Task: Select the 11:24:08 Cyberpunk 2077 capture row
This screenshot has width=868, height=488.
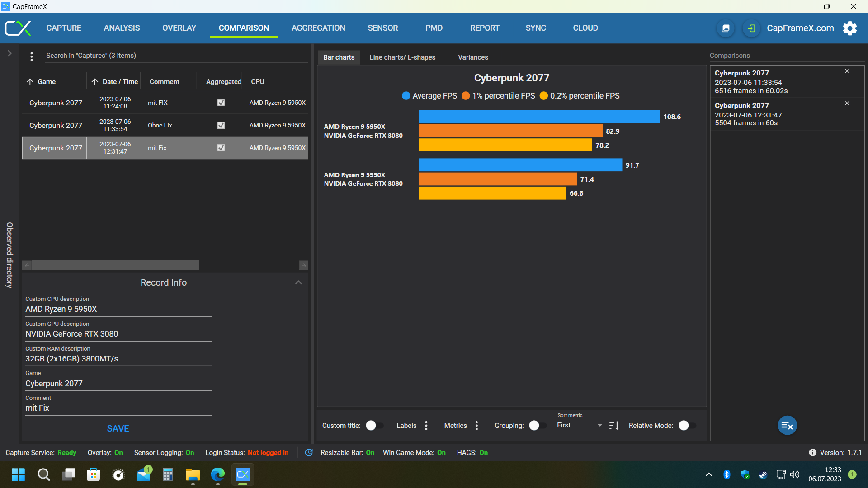Action: [165, 103]
